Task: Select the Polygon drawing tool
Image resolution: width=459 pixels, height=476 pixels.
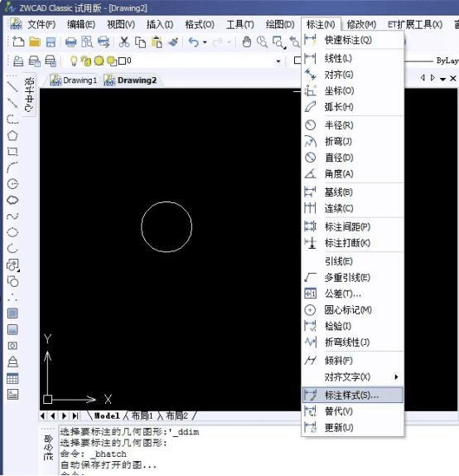Action: point(12,135)
